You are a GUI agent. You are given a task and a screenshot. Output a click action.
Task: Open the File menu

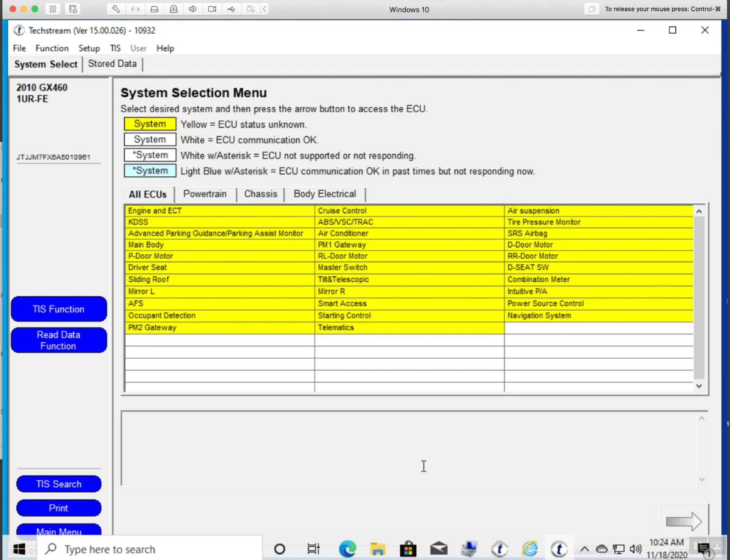tap(19, 48)
